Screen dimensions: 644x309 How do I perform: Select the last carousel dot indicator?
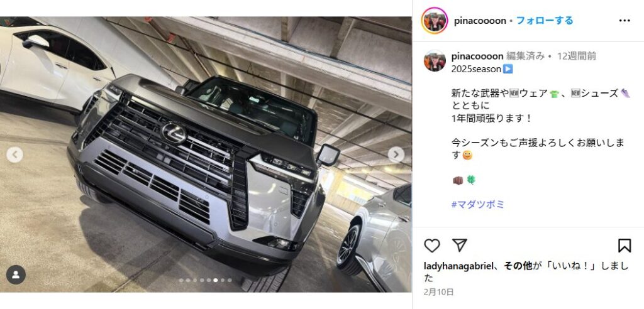[230, 280]
